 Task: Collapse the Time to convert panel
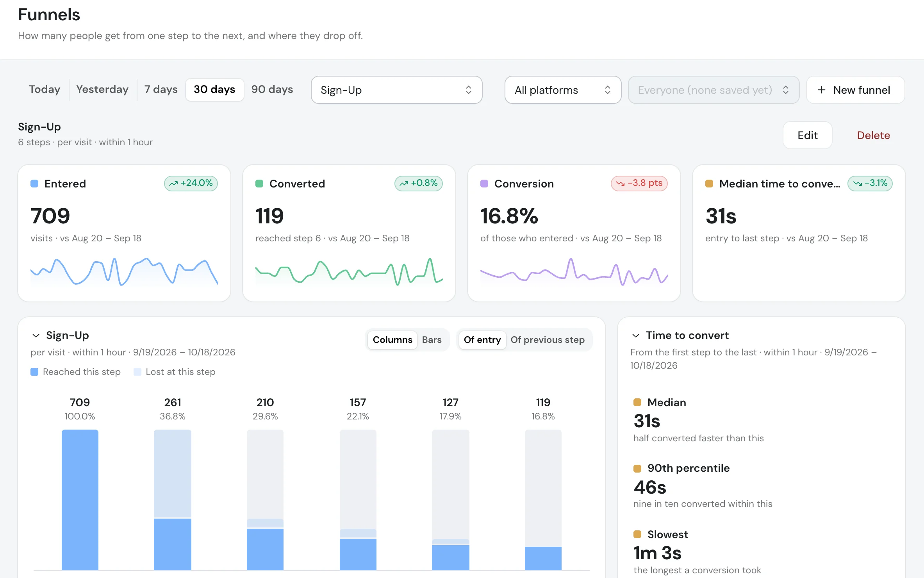pos(636,335)
